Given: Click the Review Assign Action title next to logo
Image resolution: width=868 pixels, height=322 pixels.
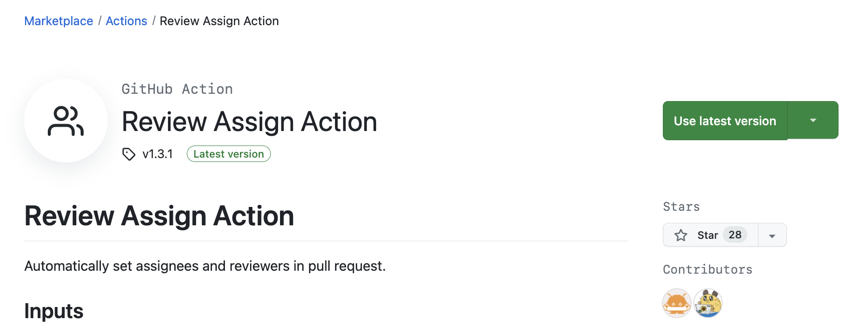Looking at the screenshot, I should tap(249, 121).
